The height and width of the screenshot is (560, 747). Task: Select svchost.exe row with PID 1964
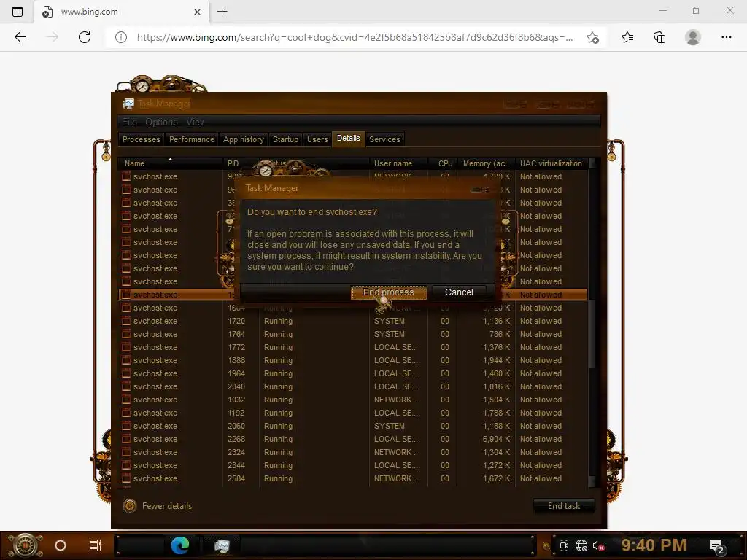tap(353, 374)
